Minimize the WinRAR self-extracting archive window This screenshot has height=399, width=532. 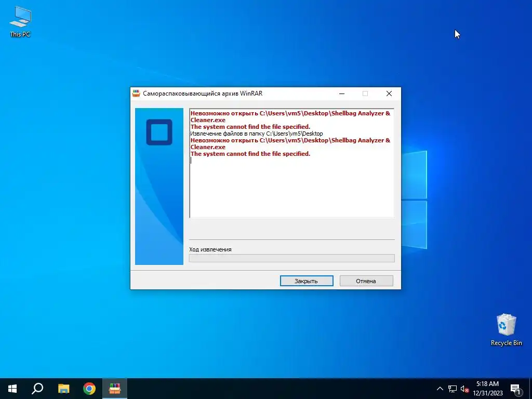click(x=342, y=94)
